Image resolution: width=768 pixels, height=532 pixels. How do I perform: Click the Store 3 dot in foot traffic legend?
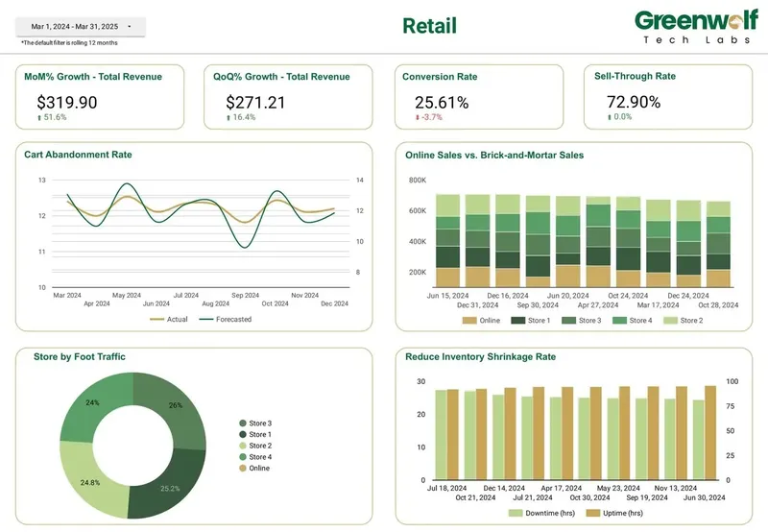coord(243,423)
